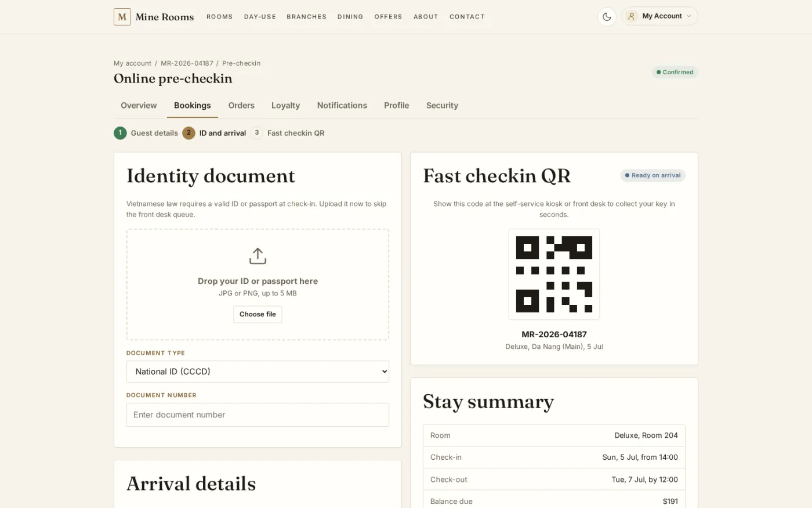This screenshot has width=812, height=508.
Task: Open Day-Use in the top navigation
Action: point(260,17)
